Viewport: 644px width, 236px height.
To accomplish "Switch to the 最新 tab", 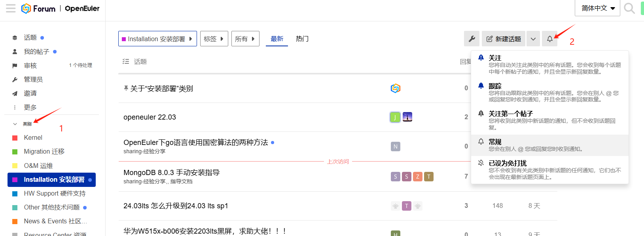I will tap(277, 39).
